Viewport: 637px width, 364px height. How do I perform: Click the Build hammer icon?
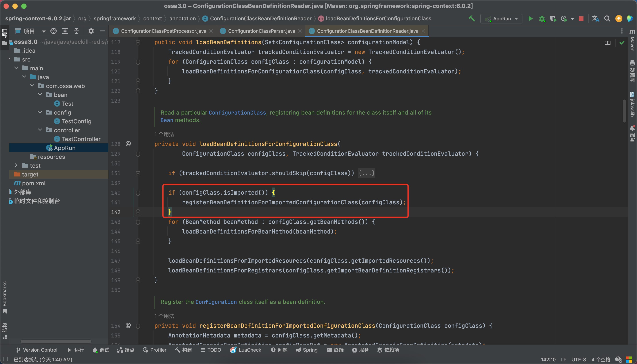click(472, 19)
